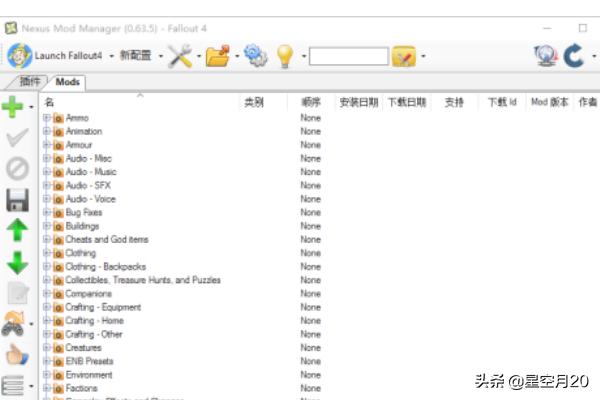Click Launch Fallout4 button text
600x400 pixels.
tap(68, 56)
